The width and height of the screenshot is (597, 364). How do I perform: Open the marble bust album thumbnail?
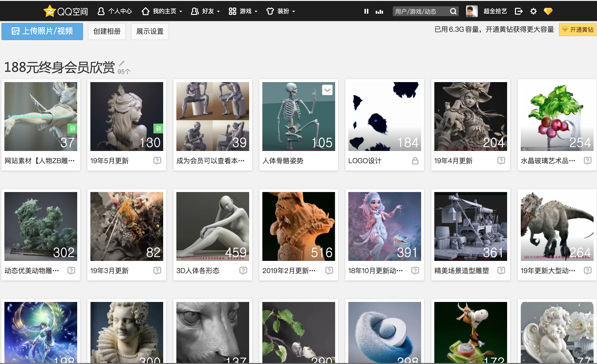click(127, 332)
